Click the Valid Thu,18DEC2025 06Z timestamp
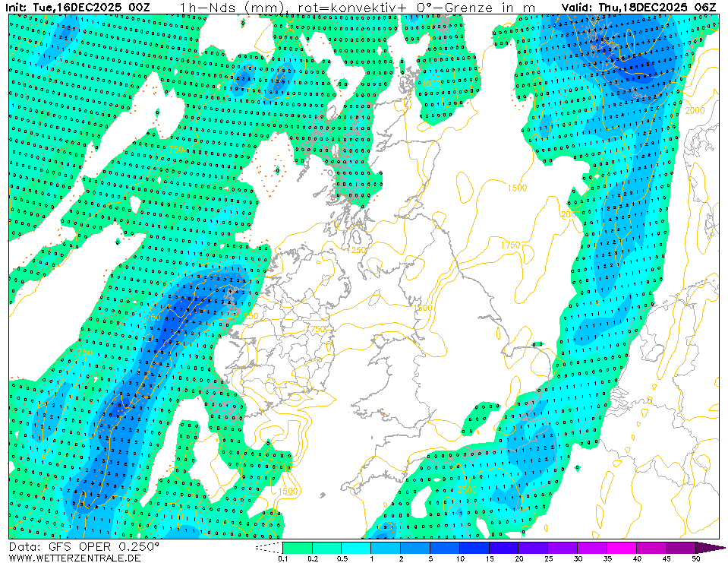This screenshot has height=563, width=728. 638,8
